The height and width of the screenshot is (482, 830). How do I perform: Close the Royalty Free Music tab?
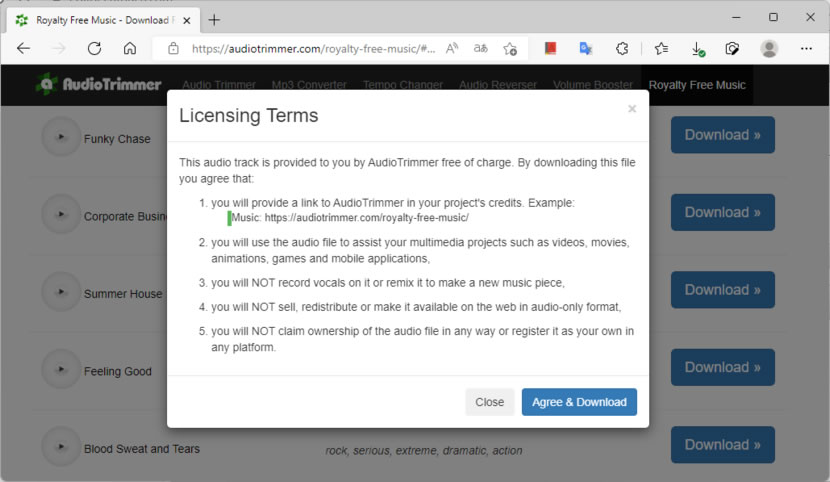click(x=186, y=21)
